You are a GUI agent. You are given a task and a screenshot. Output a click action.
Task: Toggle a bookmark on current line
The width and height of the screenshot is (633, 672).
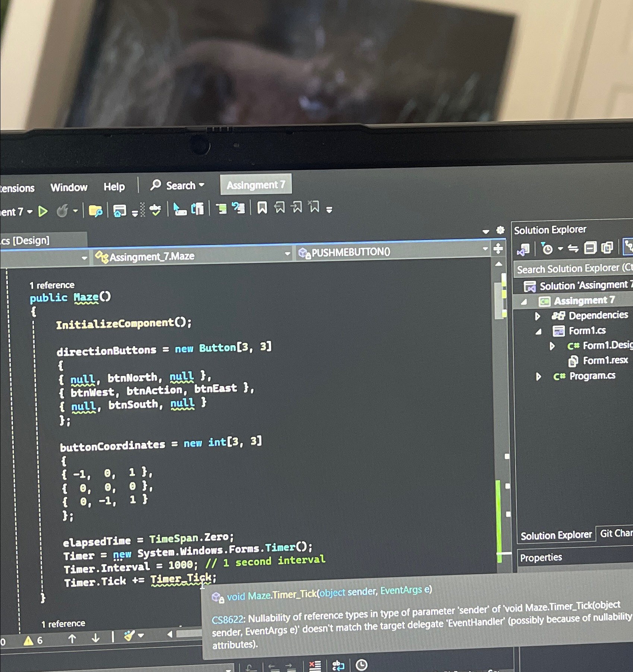coord(262,207)
